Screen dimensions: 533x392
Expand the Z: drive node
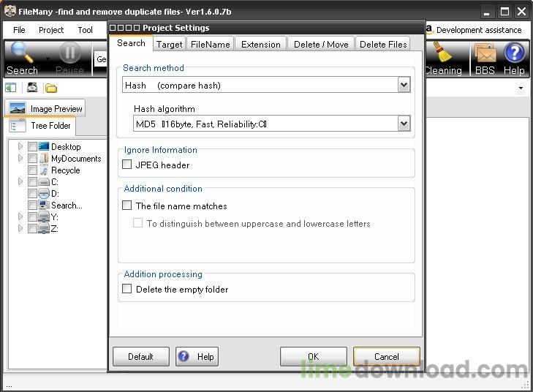click(x=20, y=227)
